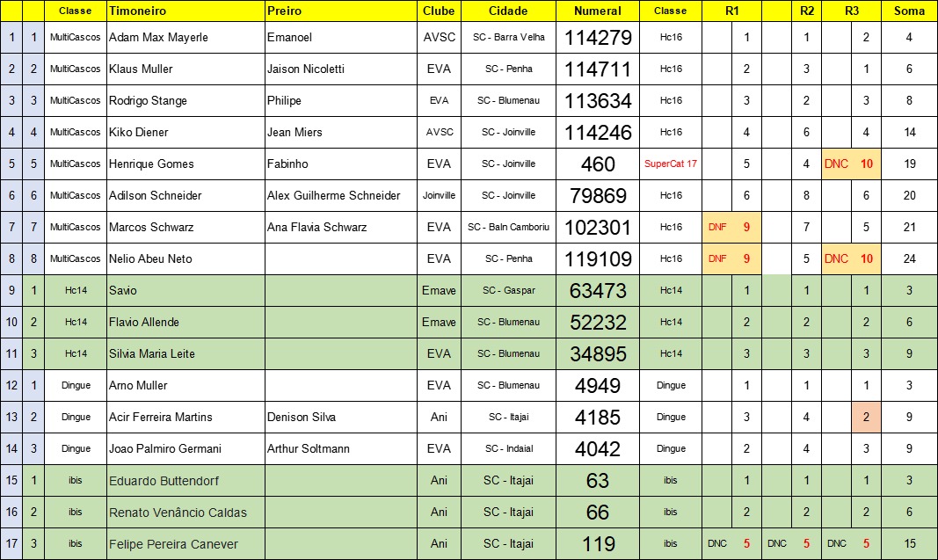The width and height of the screenshot is (938, 560).
Task: Click the Cidade header cell
Action: pyautogui.click(x=508, y=11)
